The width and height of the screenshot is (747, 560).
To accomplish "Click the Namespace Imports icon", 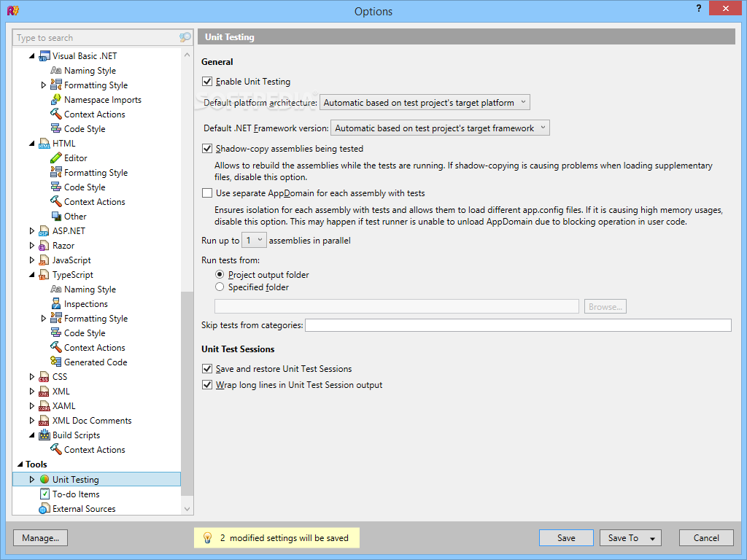I will [x=55, y=99].
